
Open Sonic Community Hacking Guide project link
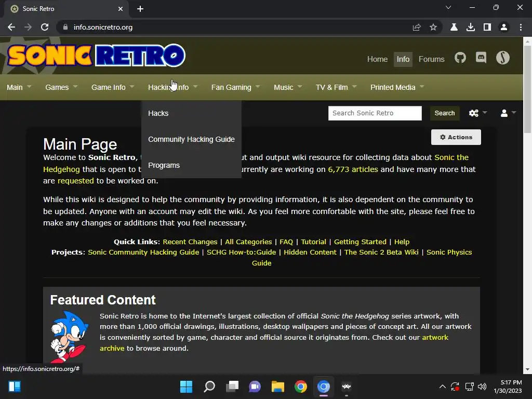tap(143, 252)
